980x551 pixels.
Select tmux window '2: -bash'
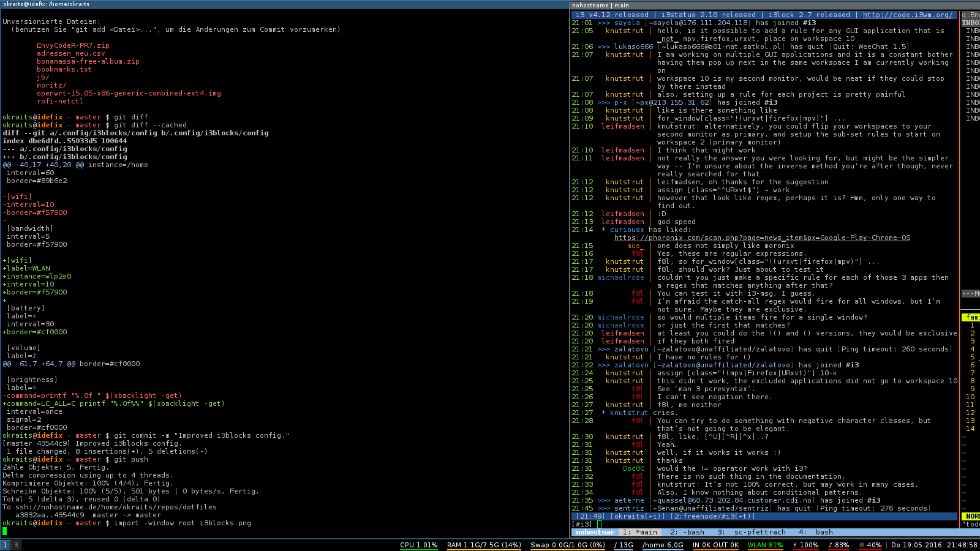pyautogui.click(x=687, y=532)
